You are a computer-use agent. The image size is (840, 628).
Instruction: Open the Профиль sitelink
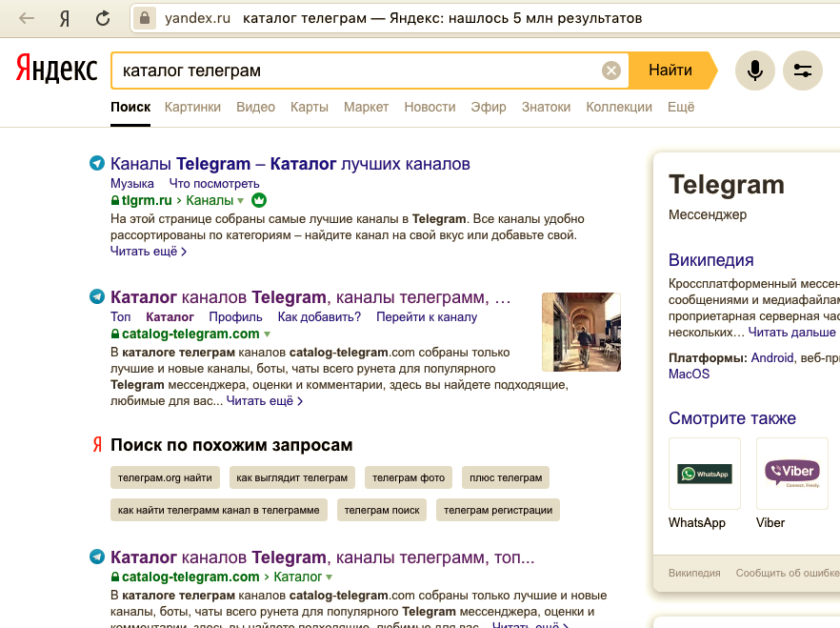[235, 316]
